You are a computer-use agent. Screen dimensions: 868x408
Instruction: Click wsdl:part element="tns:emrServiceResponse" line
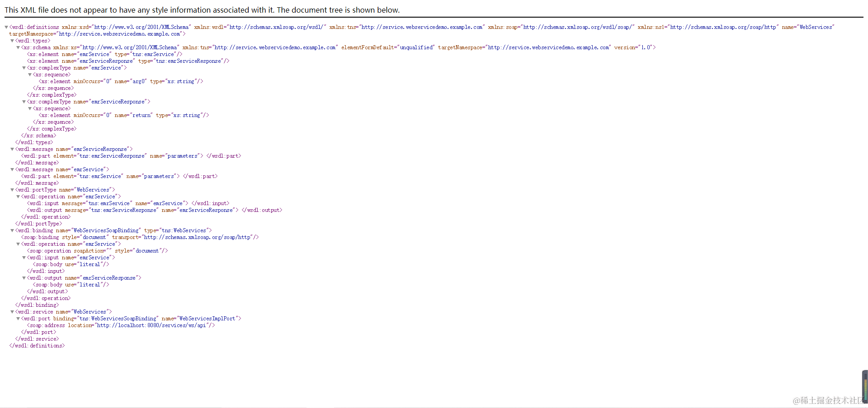131,156
